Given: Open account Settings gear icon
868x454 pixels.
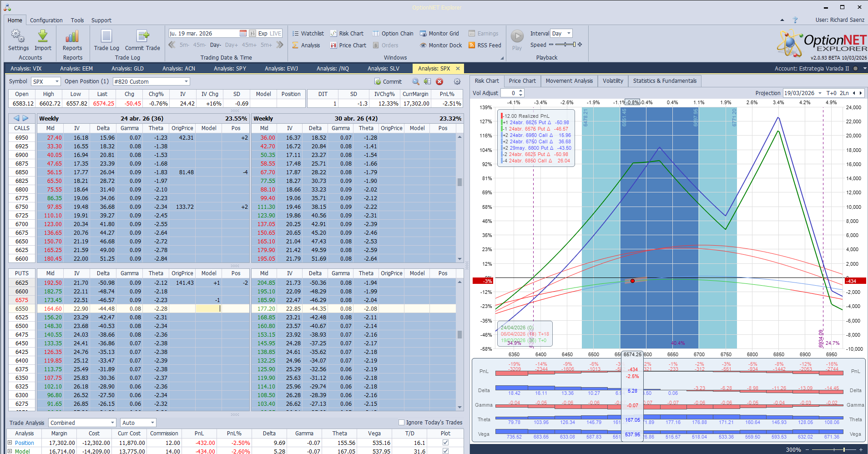Looking at the screenshot, I should click(x=18, y=36).
